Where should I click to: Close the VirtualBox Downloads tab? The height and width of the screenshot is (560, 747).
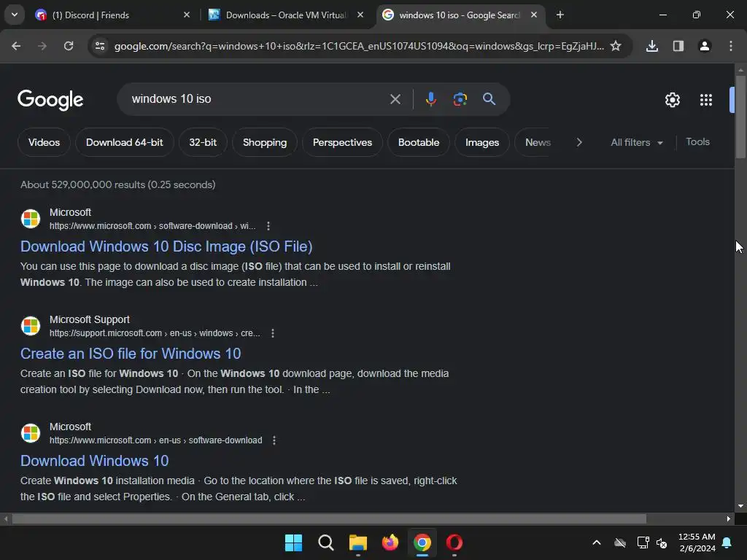(x=360, y=15)
